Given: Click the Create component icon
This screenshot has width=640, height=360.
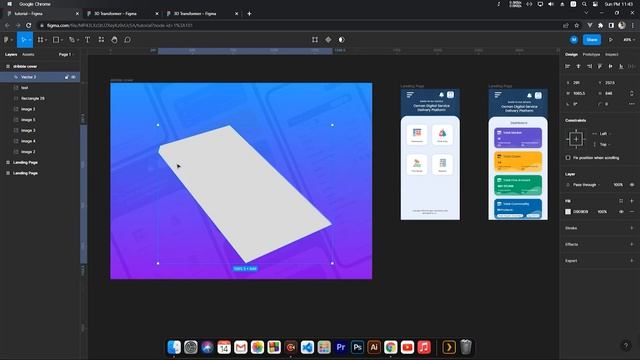Looking at the screenshot, I should tap(328, 40).
